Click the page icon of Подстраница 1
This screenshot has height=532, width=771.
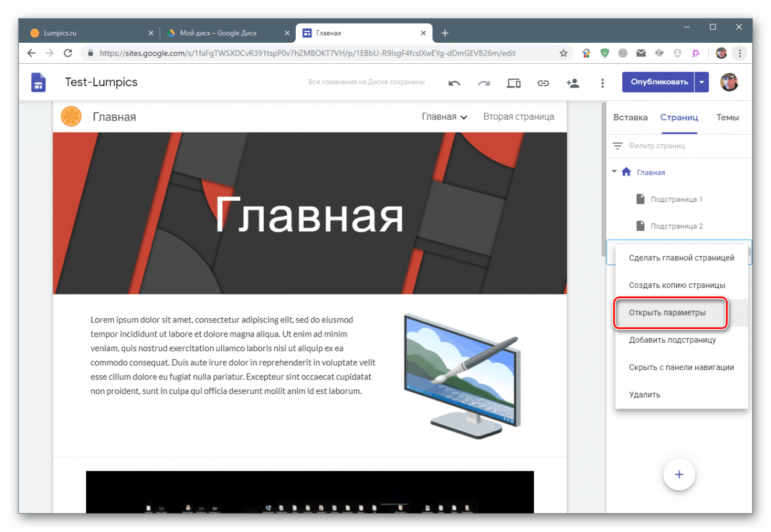click(641, 199)
